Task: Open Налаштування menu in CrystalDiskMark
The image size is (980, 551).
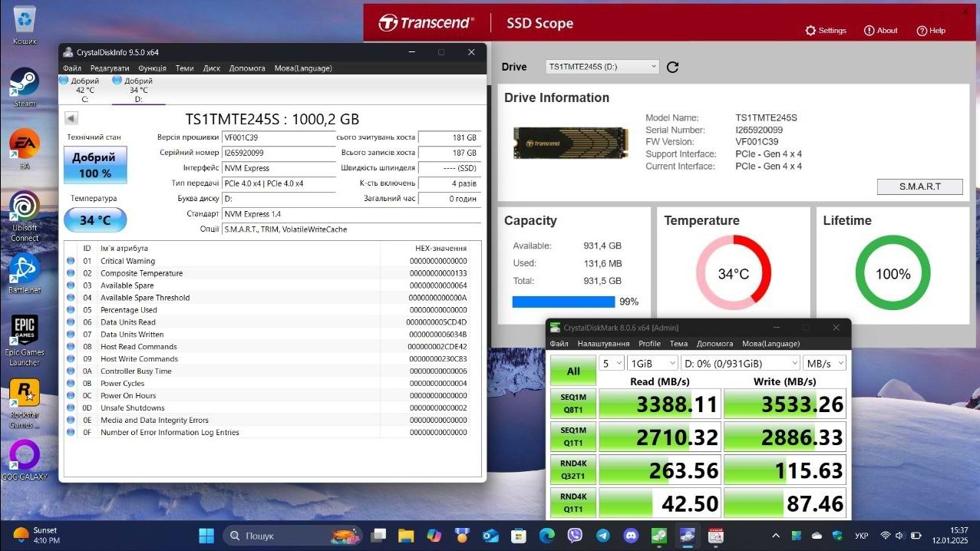Action: (603, 344)
